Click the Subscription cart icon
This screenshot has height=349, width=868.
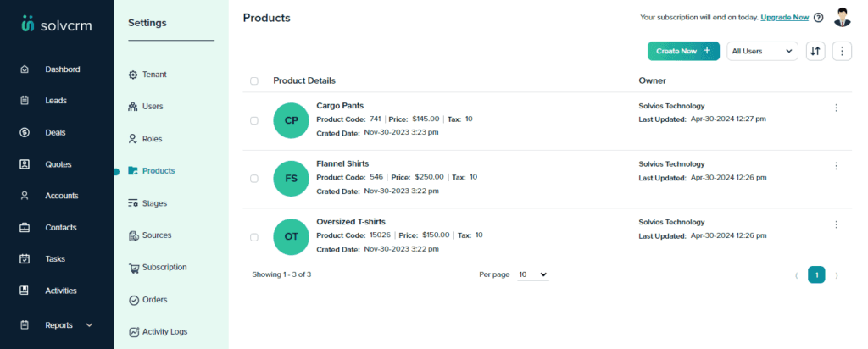click(x=133, y=268)
